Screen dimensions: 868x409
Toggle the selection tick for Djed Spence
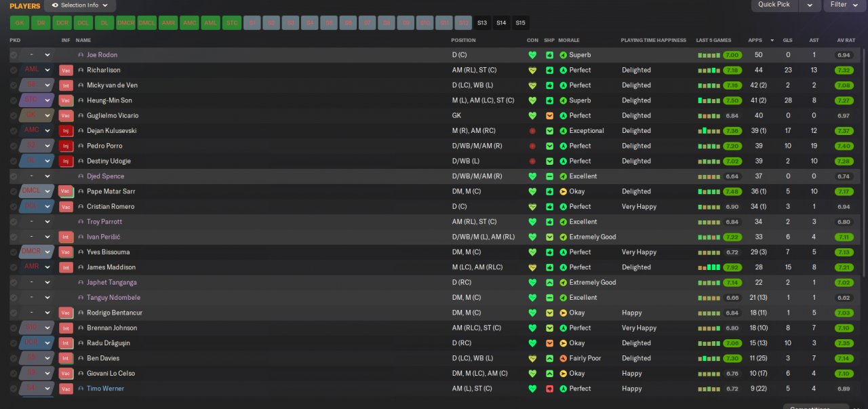(x=14, y=176)
